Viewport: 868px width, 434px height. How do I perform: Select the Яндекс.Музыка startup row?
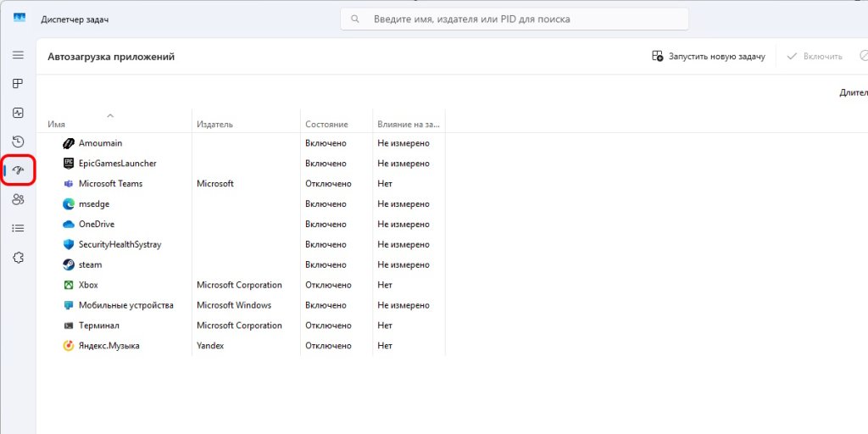point(453,346)
